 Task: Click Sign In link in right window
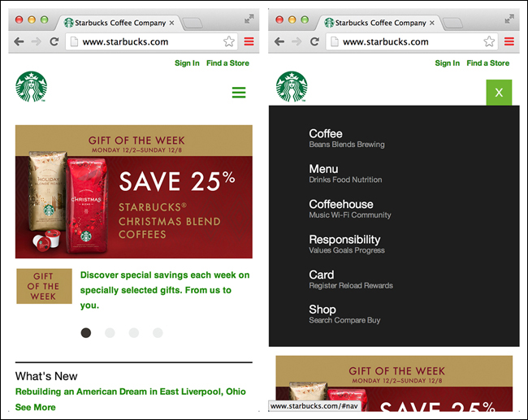(448, 63)
